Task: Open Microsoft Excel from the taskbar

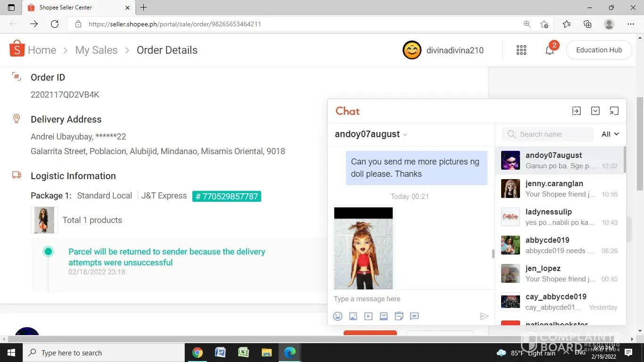Action: point(243,353)
